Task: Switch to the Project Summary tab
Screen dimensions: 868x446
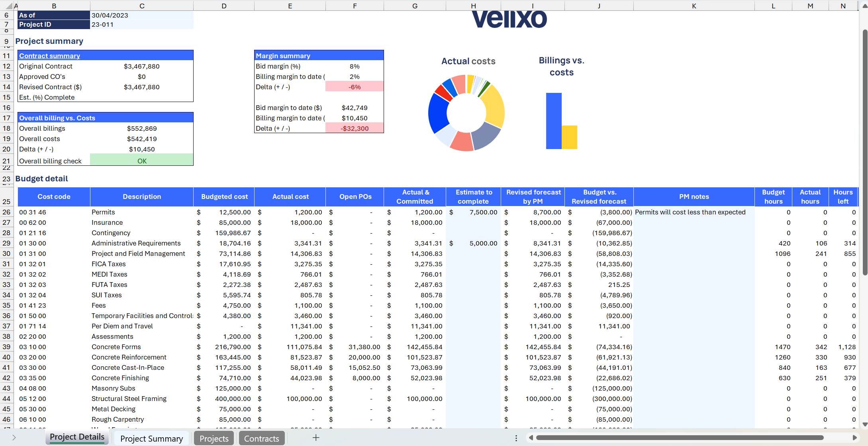Action: [151, 438]
